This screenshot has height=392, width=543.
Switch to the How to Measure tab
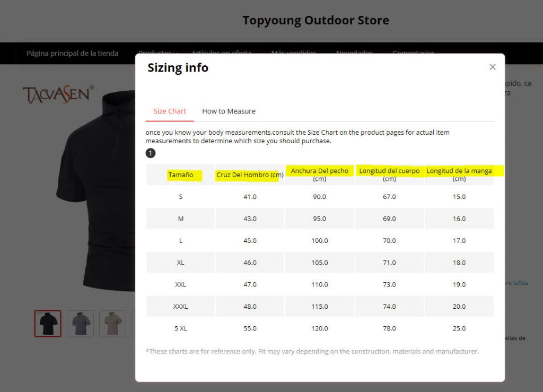[229, 111]
